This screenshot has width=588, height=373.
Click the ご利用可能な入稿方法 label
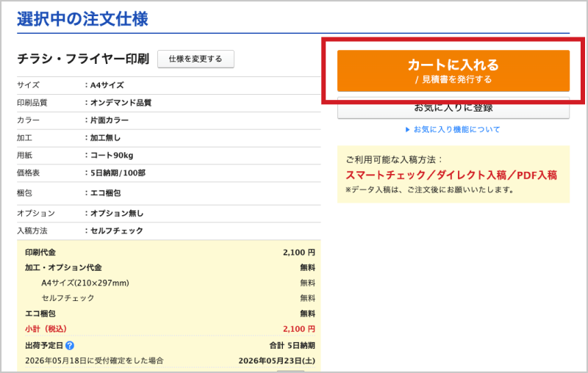394,160
